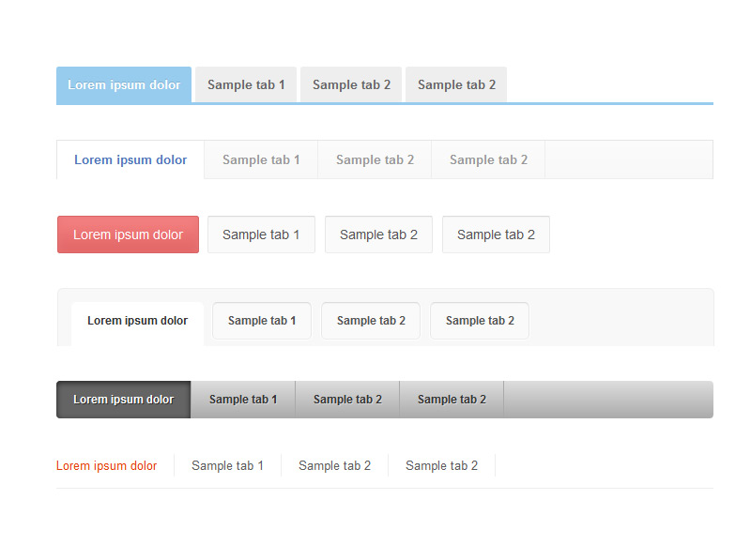
Task: Click last 'Sample tab 2' in gradient gray bar
Action: [x=452, y=400]
